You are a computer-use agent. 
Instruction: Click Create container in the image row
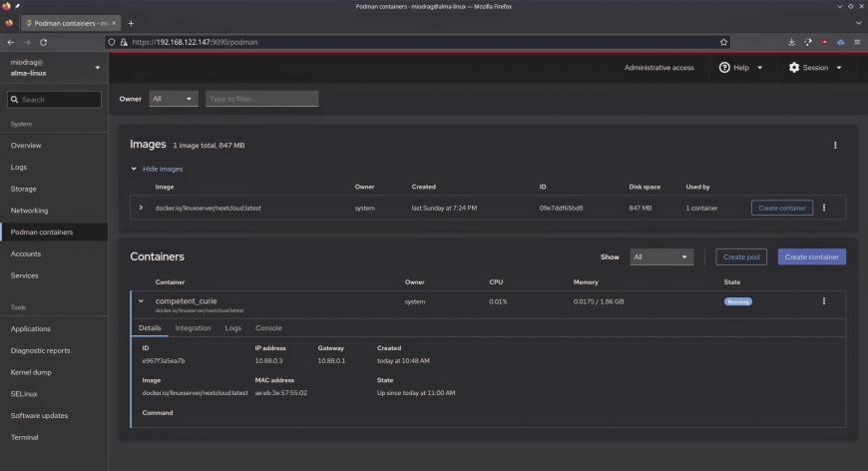point(781,208)
